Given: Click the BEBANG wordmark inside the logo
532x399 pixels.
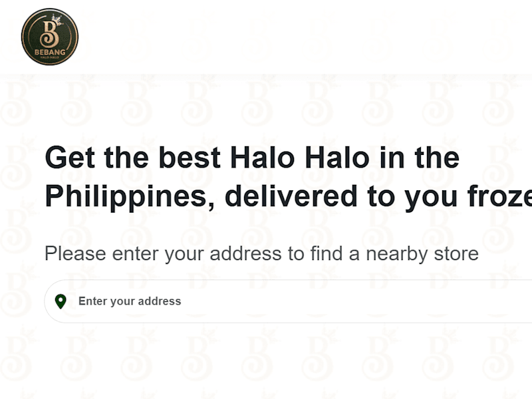Looking at the screenshot, I should pos(50,53).
